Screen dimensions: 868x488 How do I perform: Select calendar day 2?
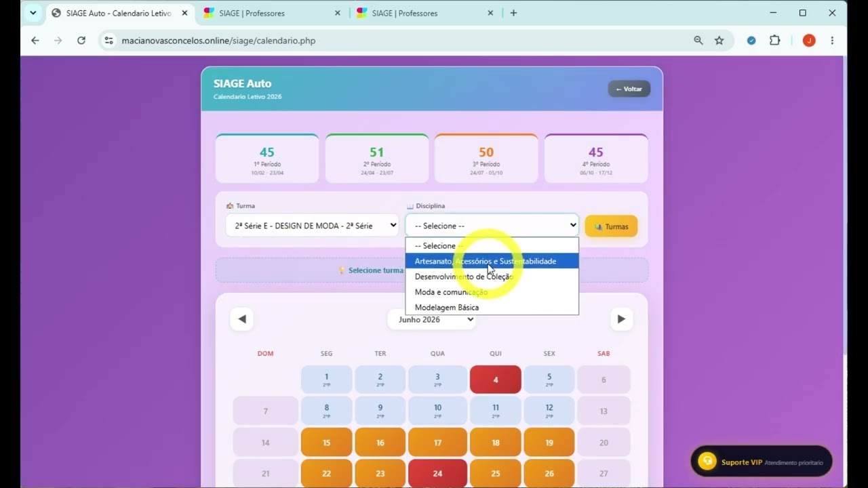380,380
